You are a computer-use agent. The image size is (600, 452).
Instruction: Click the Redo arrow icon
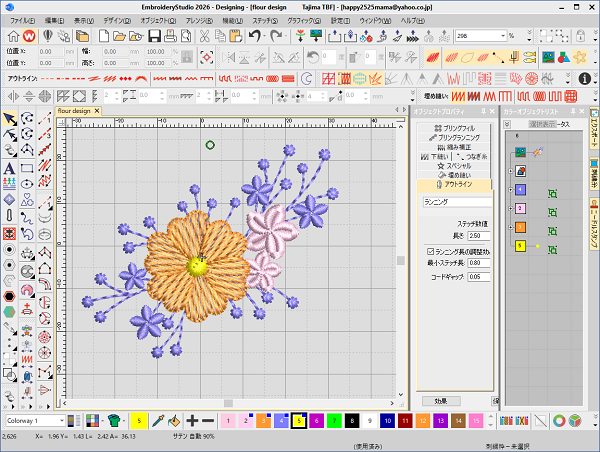276,36
